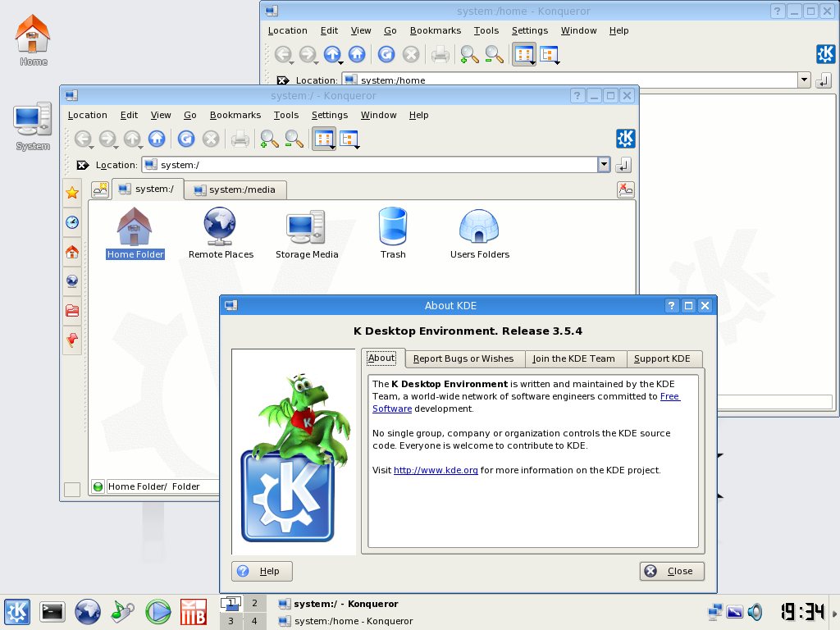Click Back arrow in system:/ Konqueror toolbar
This screenshot has height=630, width=840.
pyautogui.click(x=83, y=139)
